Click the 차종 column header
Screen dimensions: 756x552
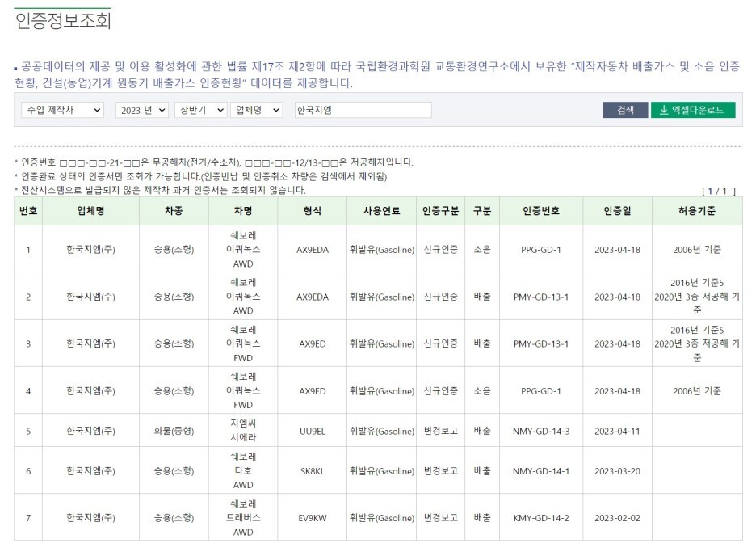174,211
